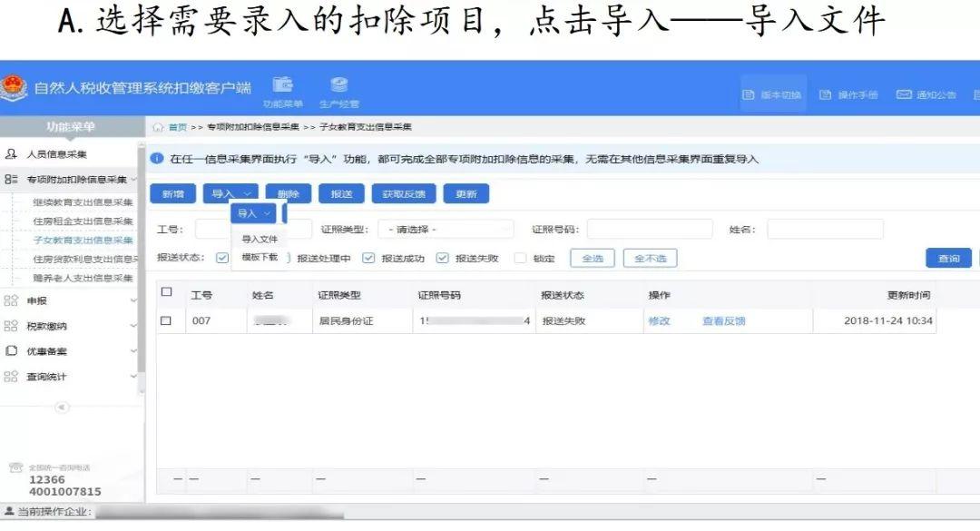Click the document icon beside 优惠备案
The width and height of the screenshot is (980, 531).
click(11, 351)
